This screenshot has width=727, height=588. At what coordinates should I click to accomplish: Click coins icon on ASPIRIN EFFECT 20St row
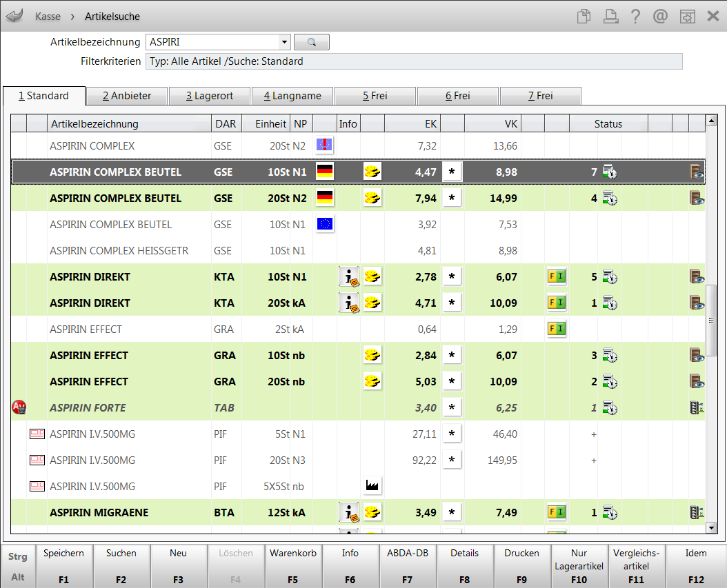(x=372, y=381)
